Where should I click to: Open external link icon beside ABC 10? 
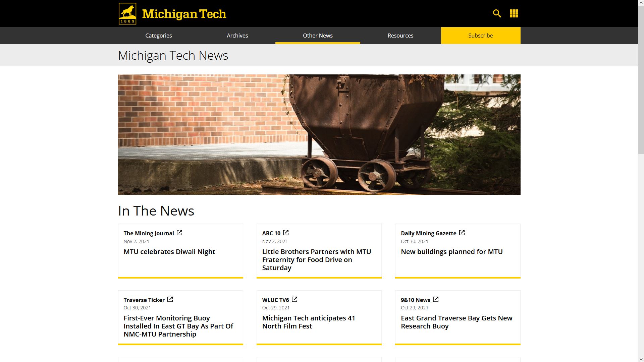(x=286, y=233)
